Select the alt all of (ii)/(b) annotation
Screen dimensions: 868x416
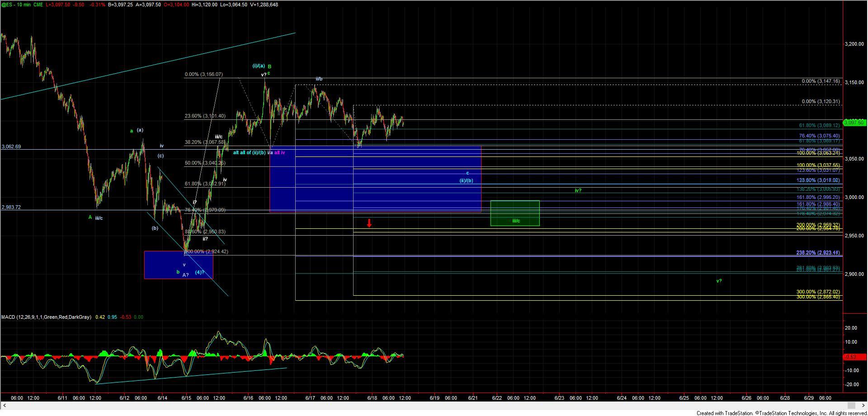pos(249,153)
